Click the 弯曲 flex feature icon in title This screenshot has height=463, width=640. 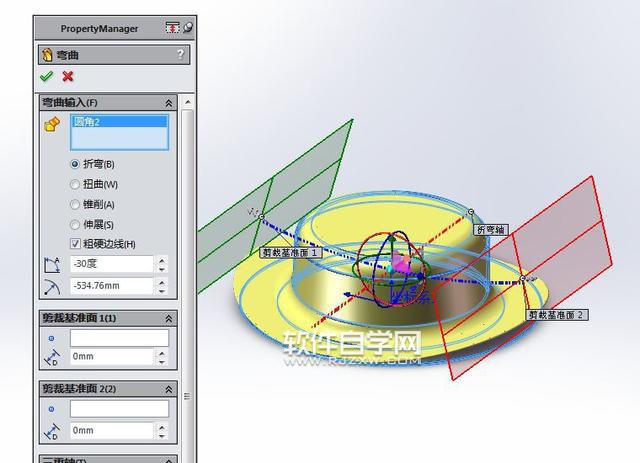[47, 55]
